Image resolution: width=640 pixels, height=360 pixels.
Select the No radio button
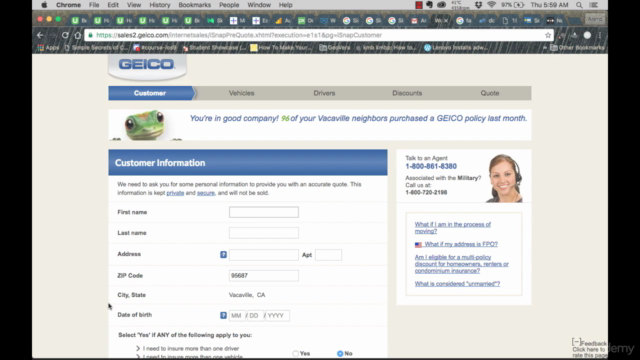pos(340,353)
